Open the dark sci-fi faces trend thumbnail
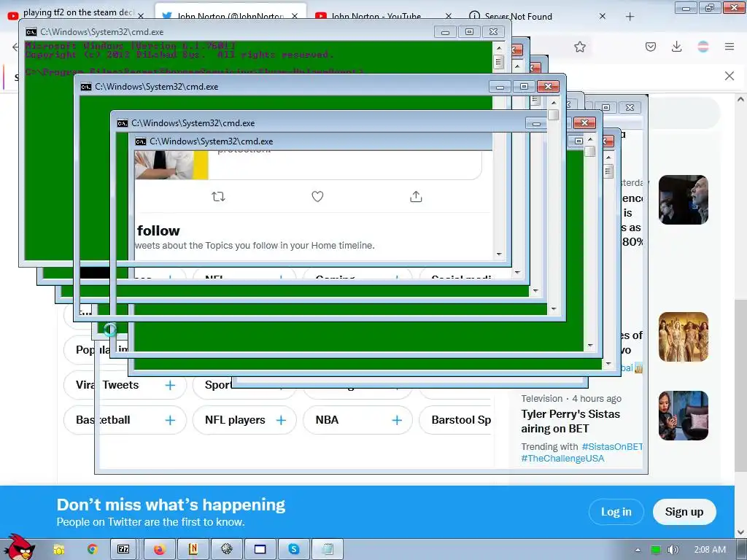Image resolution: width=747 pixels, height=560 pixels. (683, 200)
